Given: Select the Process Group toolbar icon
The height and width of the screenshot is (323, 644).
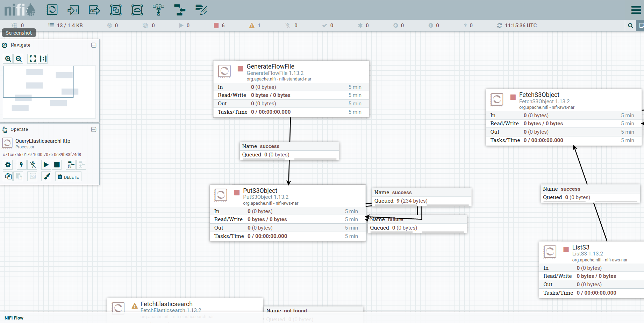Looking at the screenshot, I should (x=116, y=10).
